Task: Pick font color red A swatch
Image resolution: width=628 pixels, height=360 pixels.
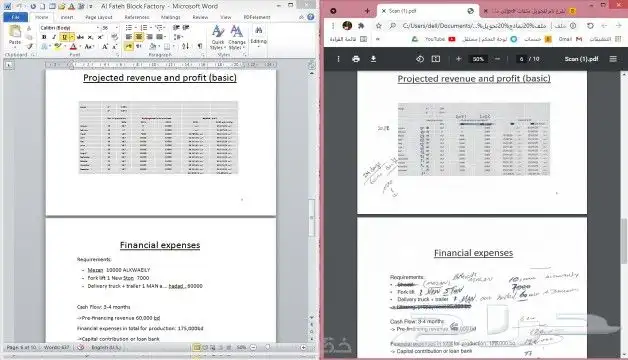Action: 73,46
